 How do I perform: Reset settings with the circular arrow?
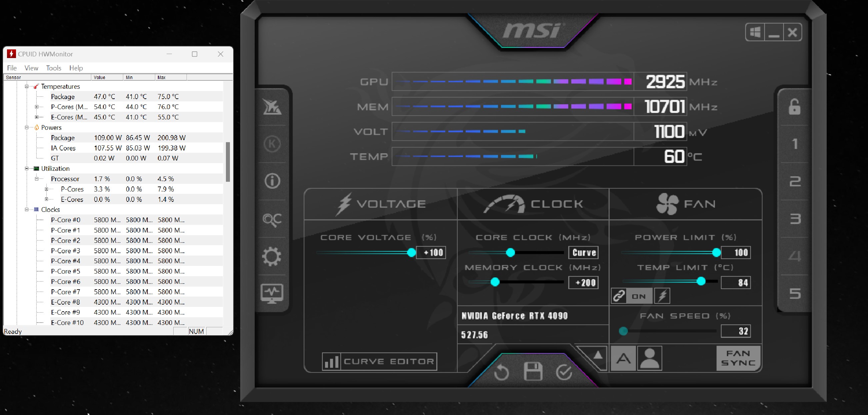[501, 373]
